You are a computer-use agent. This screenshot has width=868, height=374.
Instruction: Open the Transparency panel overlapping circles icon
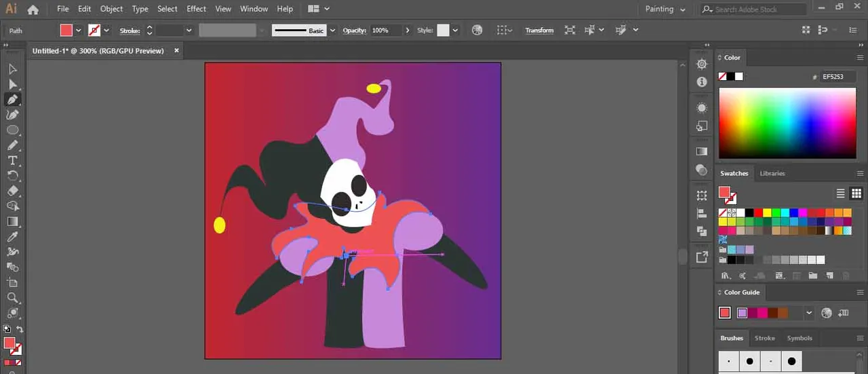702,169
